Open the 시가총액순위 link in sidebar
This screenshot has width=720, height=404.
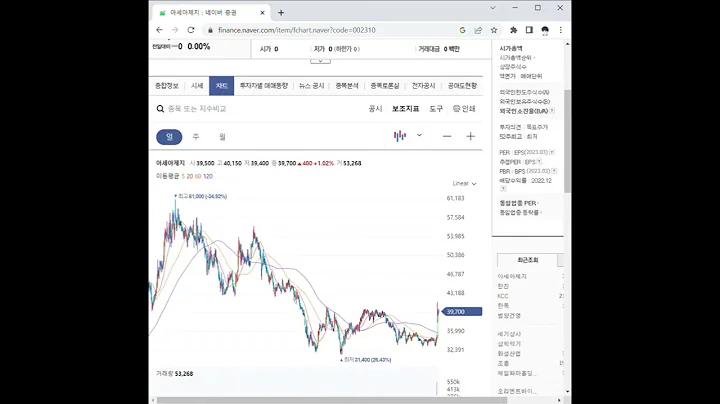click(x=517, y=58)
